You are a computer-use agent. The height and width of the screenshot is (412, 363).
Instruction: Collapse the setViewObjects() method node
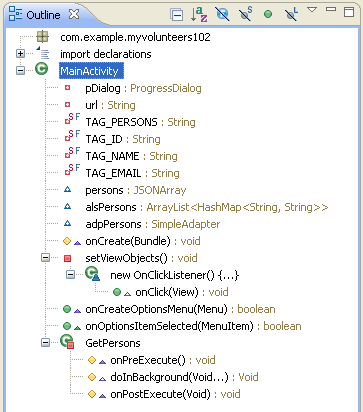pos(46,257)
